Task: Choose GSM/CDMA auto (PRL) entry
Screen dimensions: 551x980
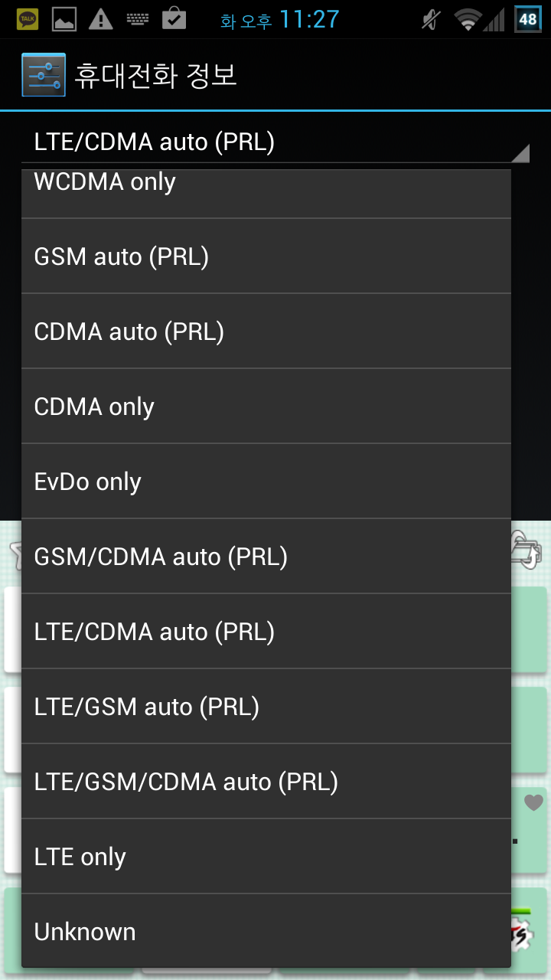Action: 266,557
